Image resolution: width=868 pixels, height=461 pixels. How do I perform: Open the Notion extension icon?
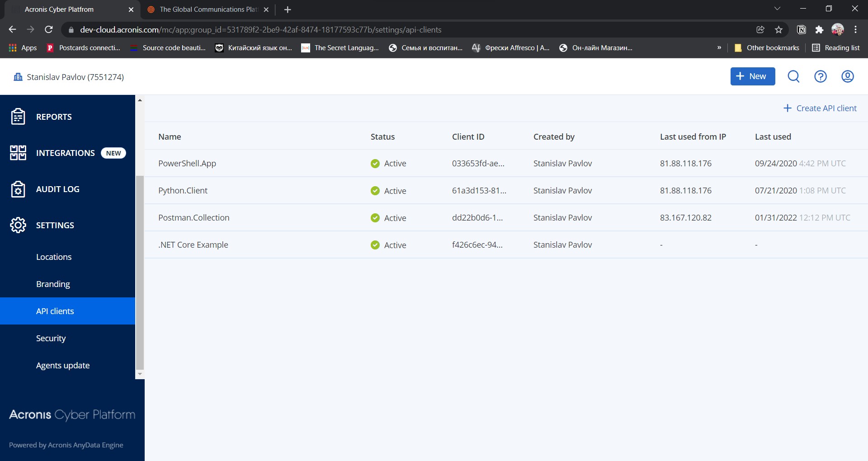[802, 29]
